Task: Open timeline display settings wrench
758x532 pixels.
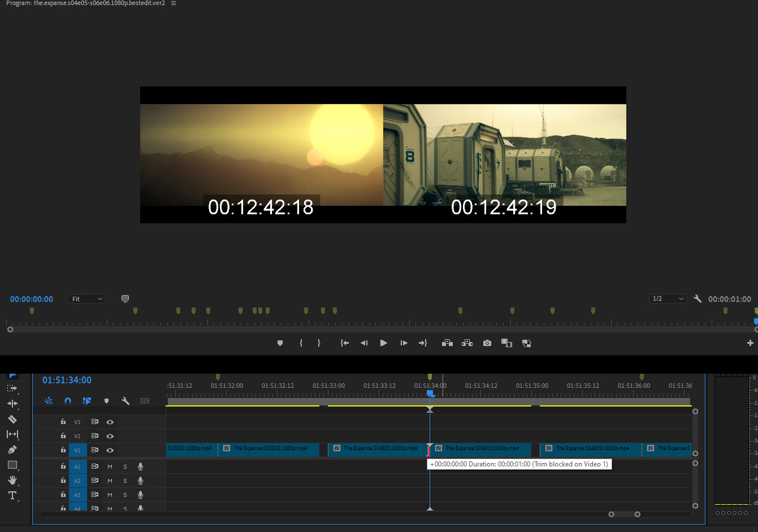Action: pos(125,401)
